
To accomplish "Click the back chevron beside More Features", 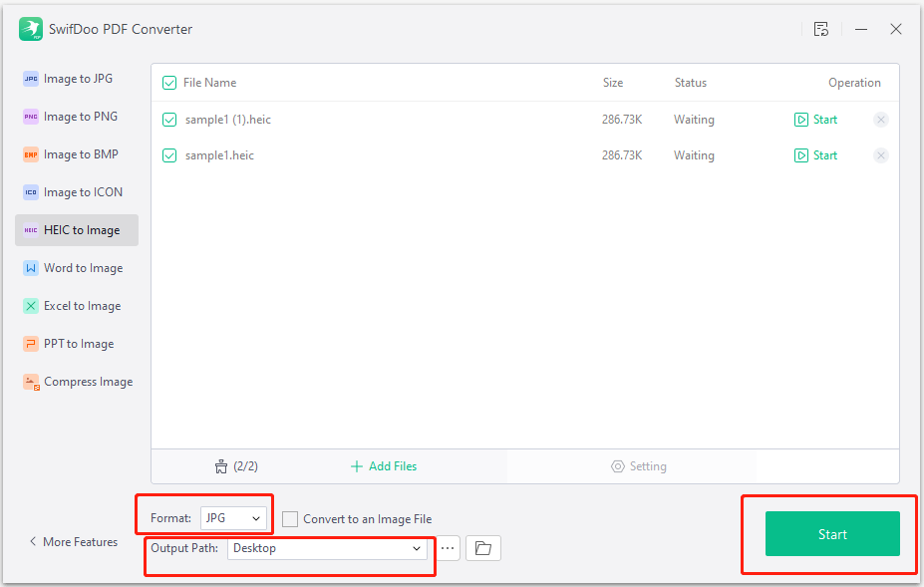I will pyautogui.click(x=33, y=541).
